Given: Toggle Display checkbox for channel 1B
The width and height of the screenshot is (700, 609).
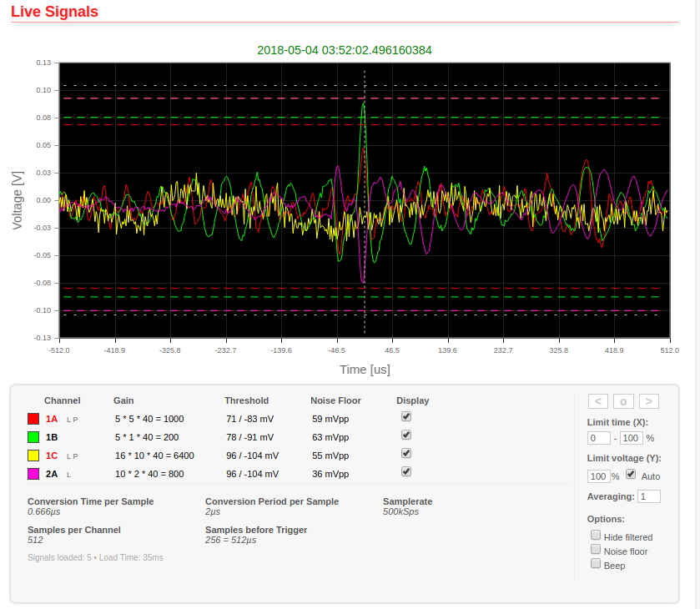Looking at the screenshot, I should pyautogui.click(x=406, y=435).
